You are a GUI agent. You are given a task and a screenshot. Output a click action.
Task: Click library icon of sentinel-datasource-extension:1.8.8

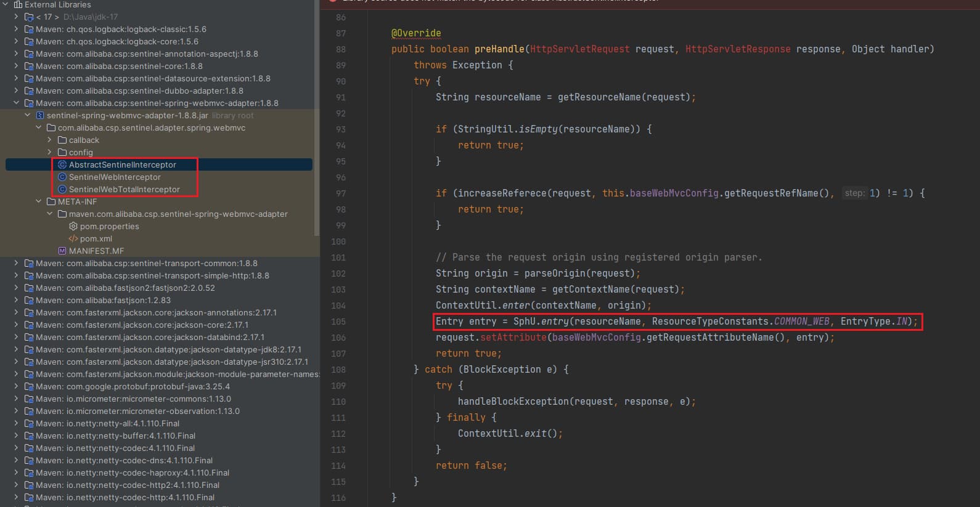point(29,78)
